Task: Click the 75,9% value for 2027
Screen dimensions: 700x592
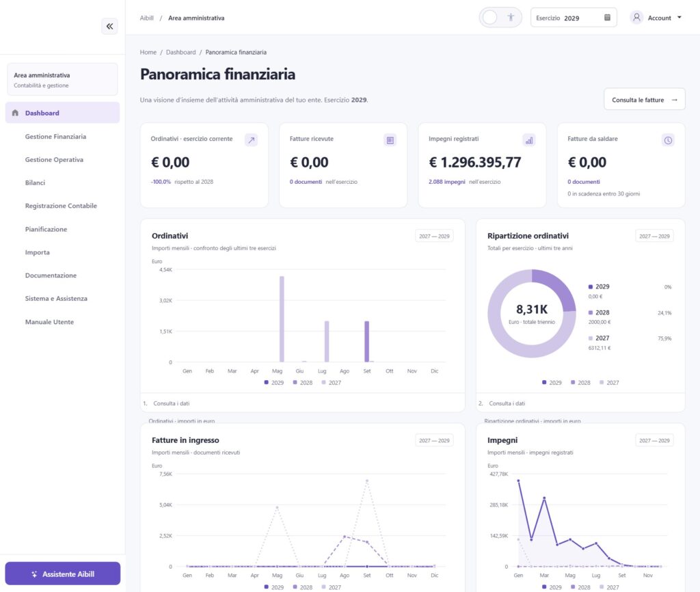Action: [664, 338]
